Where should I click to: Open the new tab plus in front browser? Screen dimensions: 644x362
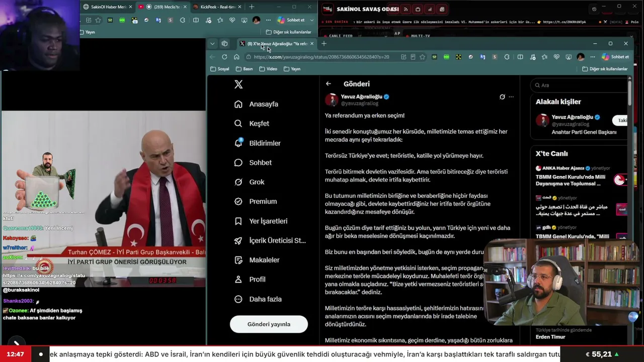324,44
